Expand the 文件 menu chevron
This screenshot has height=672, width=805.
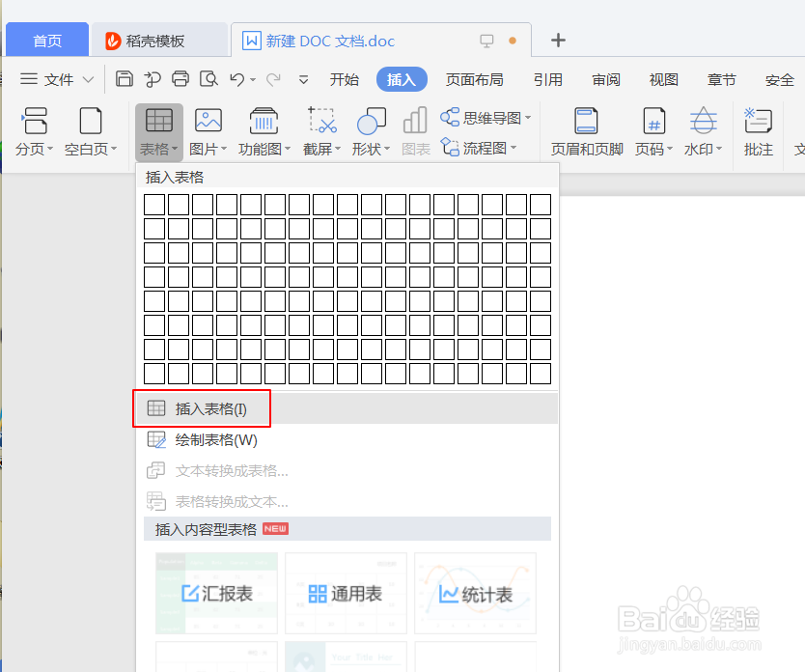coord(90,79)
